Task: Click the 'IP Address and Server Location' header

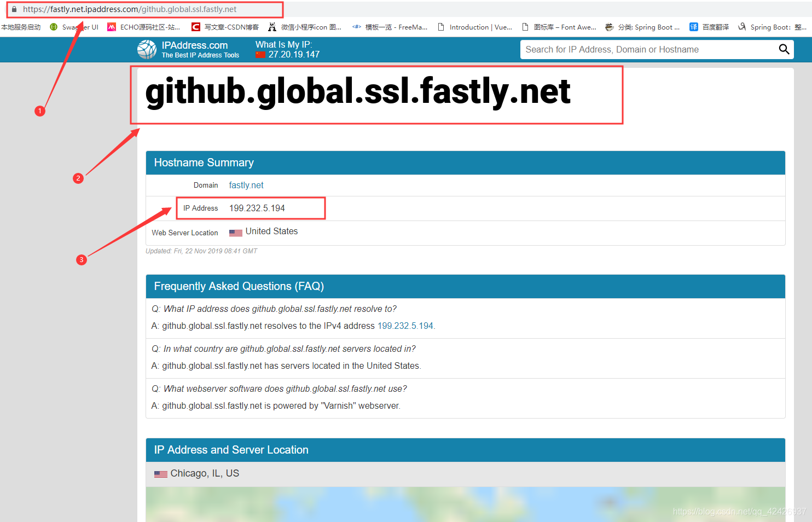Action: 466,450
